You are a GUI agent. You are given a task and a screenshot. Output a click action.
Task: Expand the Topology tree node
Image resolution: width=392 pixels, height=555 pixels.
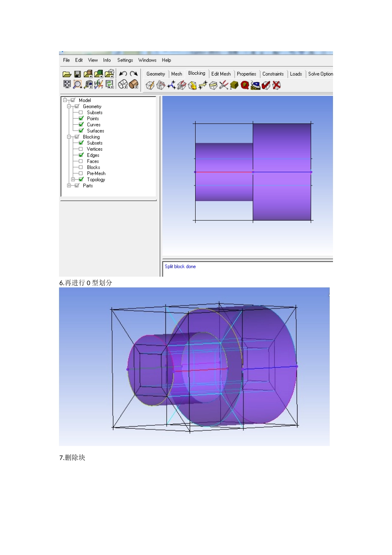(x=73, y=180)
